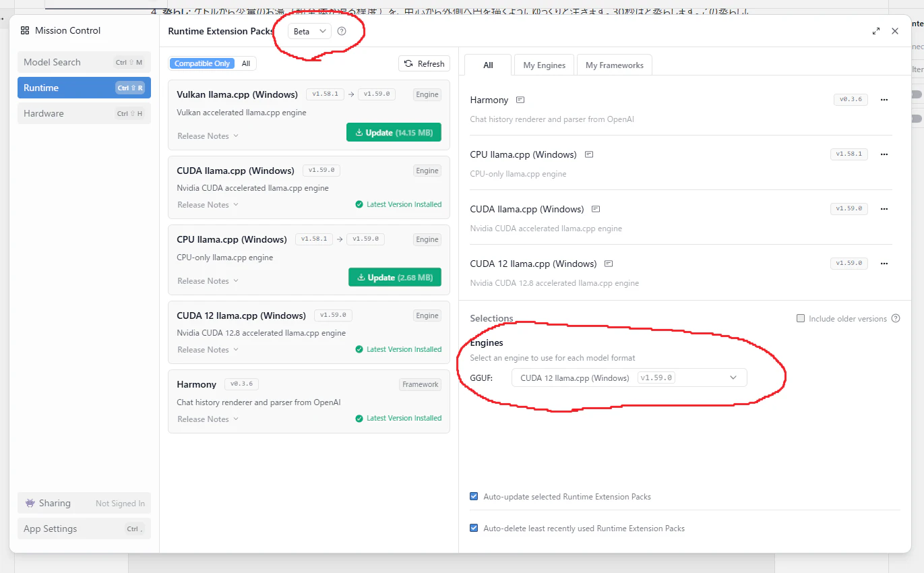Image resolution: width=924 pixels, height=573 pixels.
Task: Click Engine tag on Vulkan card
Action: coord(427,94)
